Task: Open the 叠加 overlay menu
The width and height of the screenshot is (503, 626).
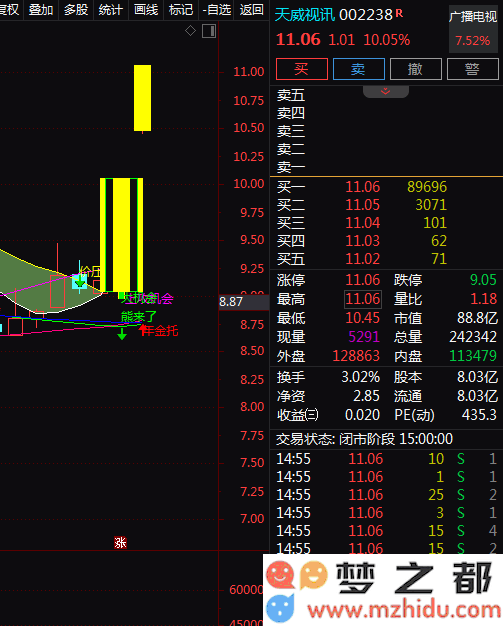Action: 41,9
